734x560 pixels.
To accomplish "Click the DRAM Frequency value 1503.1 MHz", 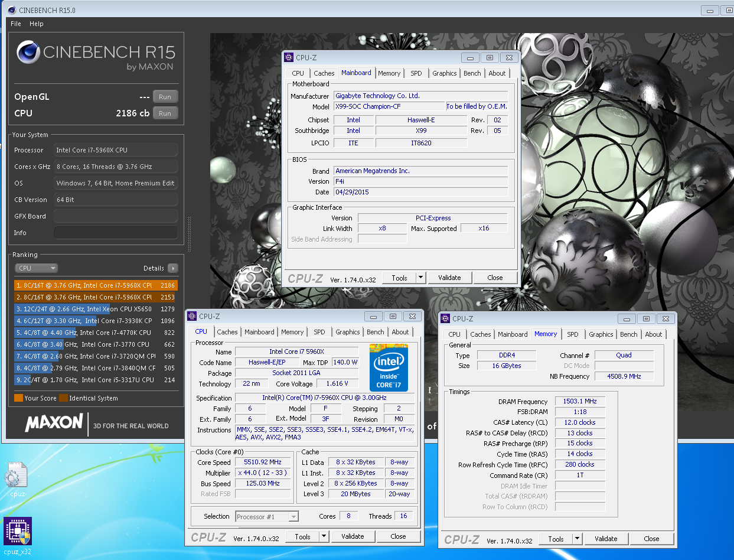I will click(580, 402).
